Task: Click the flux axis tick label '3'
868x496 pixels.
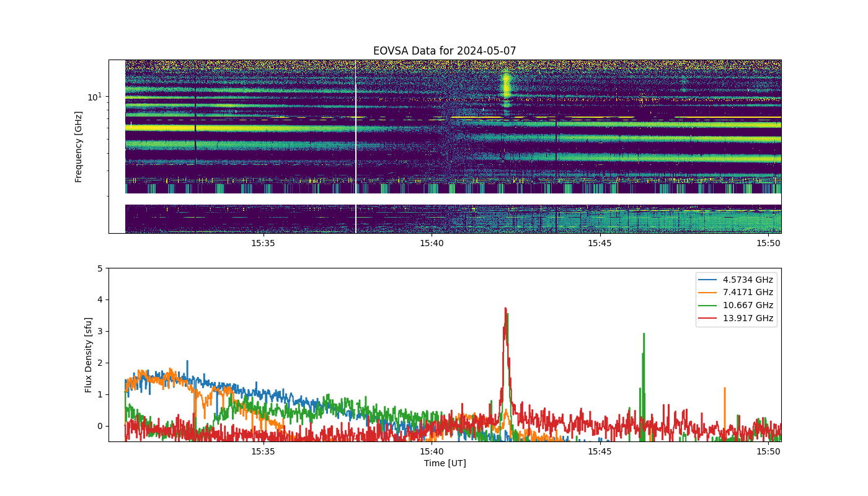Action: pyautogui.click(x=100, y=332)
